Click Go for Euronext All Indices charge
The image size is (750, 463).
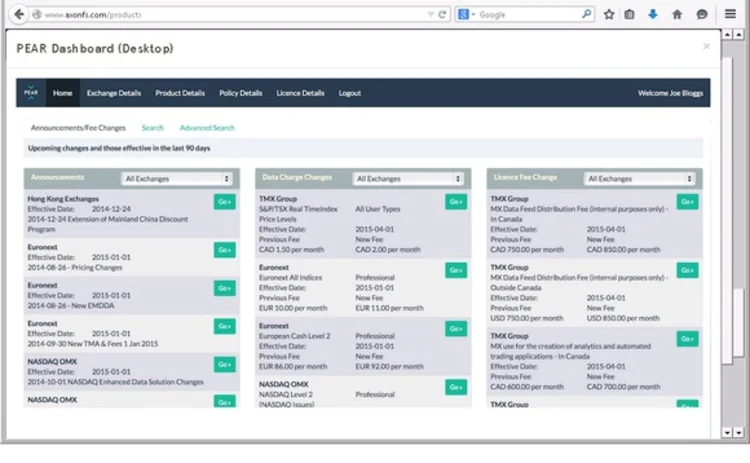pyautogui.click(x=456, y=270)
